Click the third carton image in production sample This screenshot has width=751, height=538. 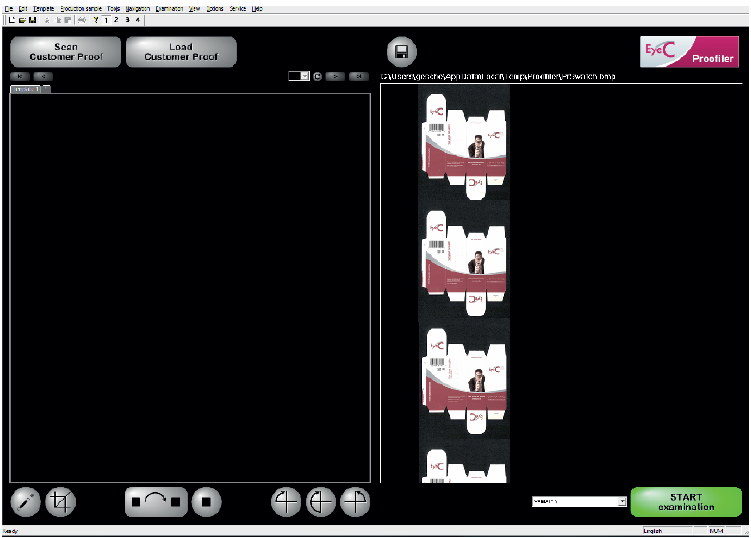(x=464, y=381)
